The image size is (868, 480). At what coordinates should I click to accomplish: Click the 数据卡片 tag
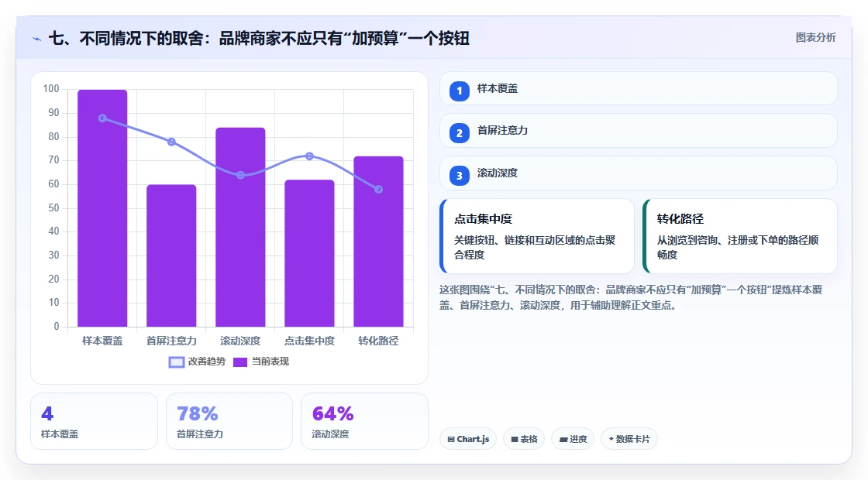(629, 439)
